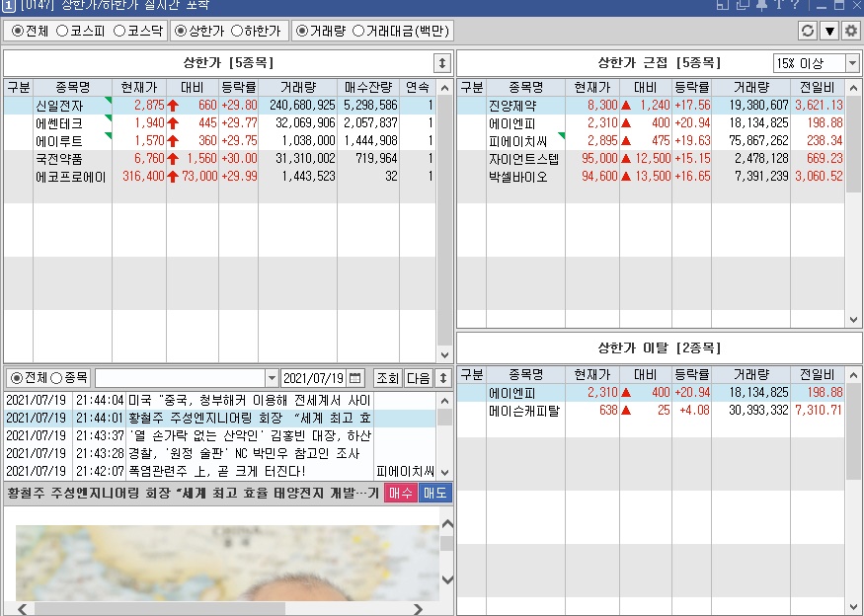Click the blue 매도 button
The image size is (864, 616).
coord(434,493)
